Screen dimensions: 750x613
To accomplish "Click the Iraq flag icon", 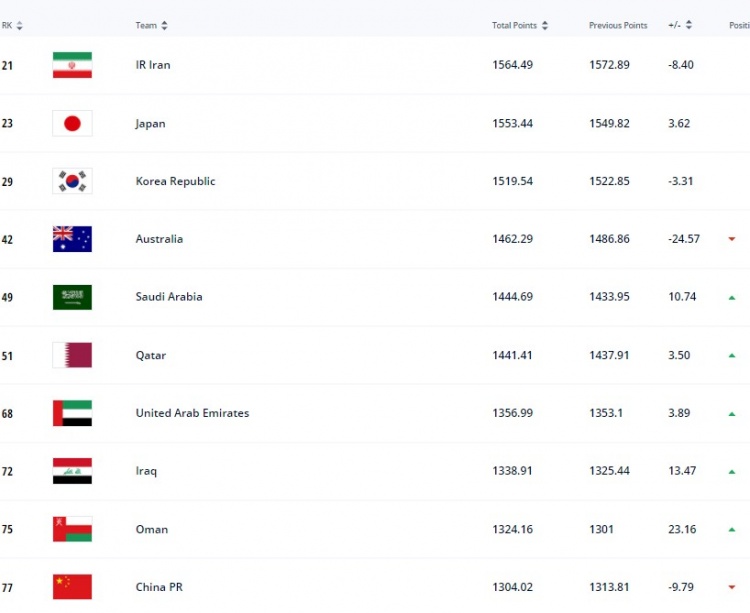I will 72,471.
